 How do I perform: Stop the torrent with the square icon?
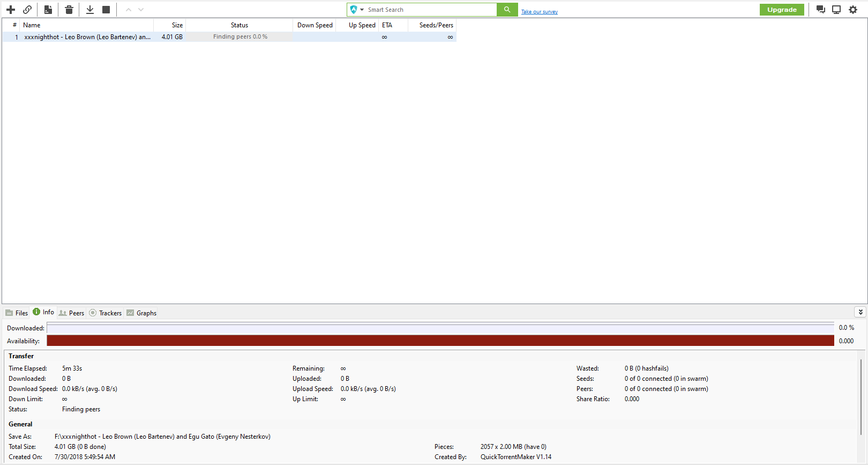click(106, 10)
